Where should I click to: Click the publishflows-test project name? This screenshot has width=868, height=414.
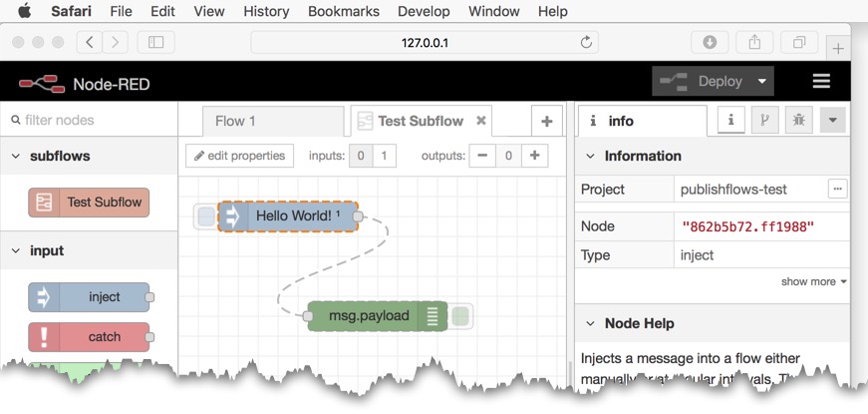click(x=733, y=190)
